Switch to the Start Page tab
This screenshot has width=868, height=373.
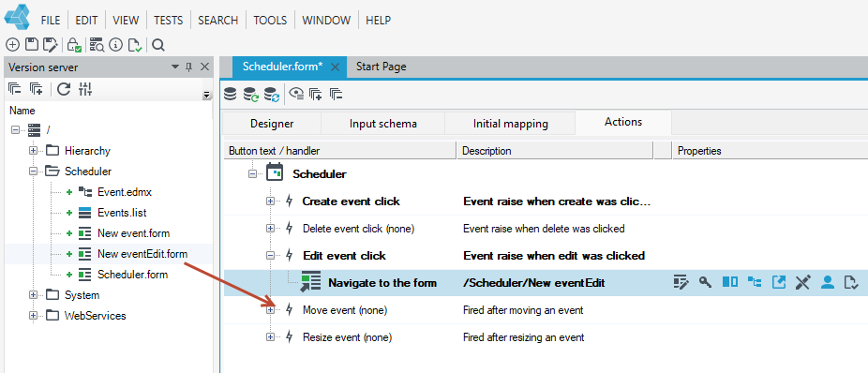click(381, 67)
